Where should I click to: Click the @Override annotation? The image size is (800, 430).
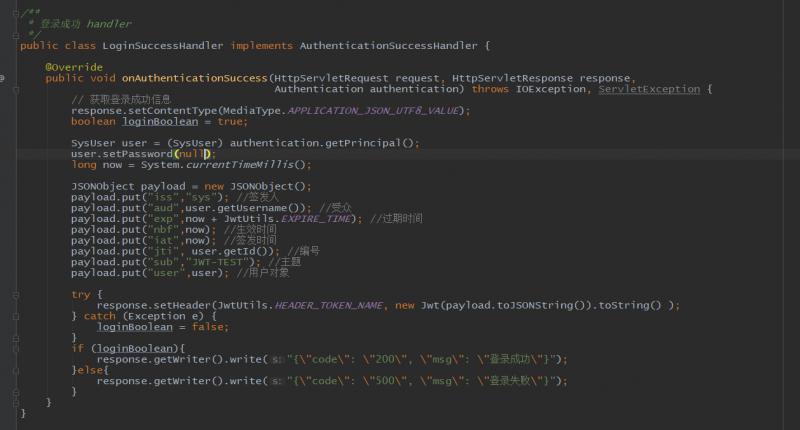[x=74, y=67]
